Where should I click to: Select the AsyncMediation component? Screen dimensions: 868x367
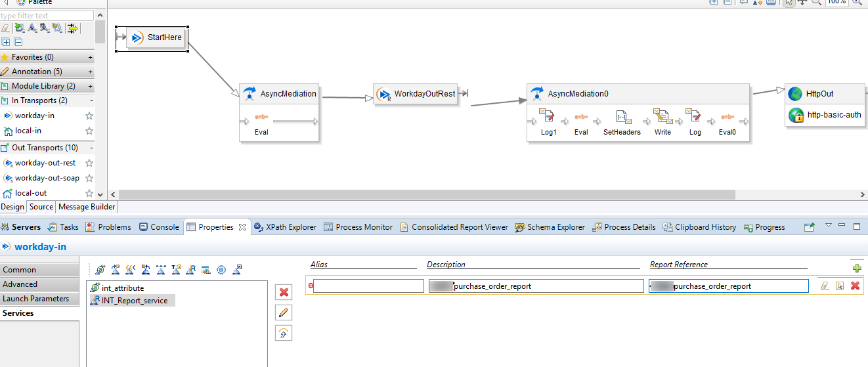point(280,93)
